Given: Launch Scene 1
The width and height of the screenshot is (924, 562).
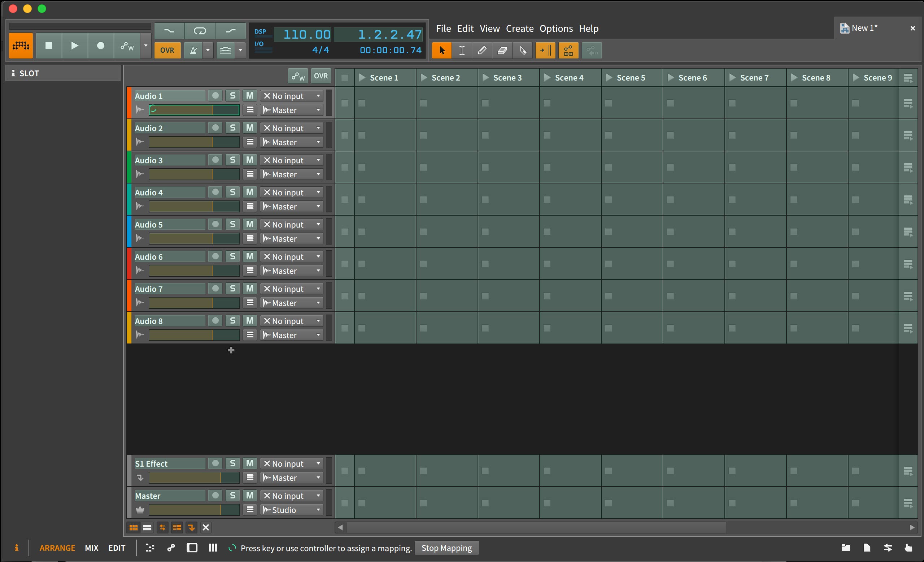Looking at the screenshot, I should [362, 78].
